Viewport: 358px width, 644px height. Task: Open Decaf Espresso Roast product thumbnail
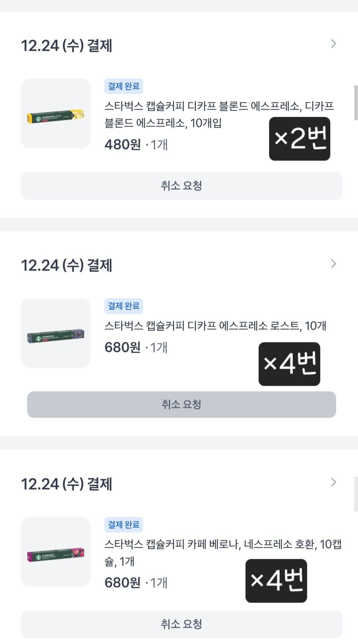(x=56, y=333)
